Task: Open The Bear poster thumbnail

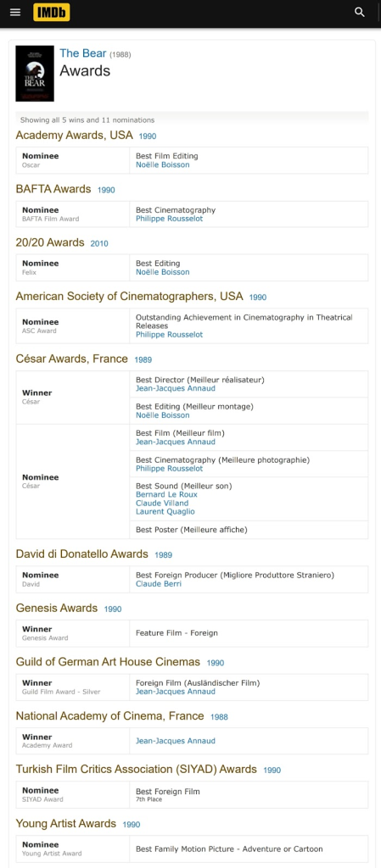Action: point(35,74)
